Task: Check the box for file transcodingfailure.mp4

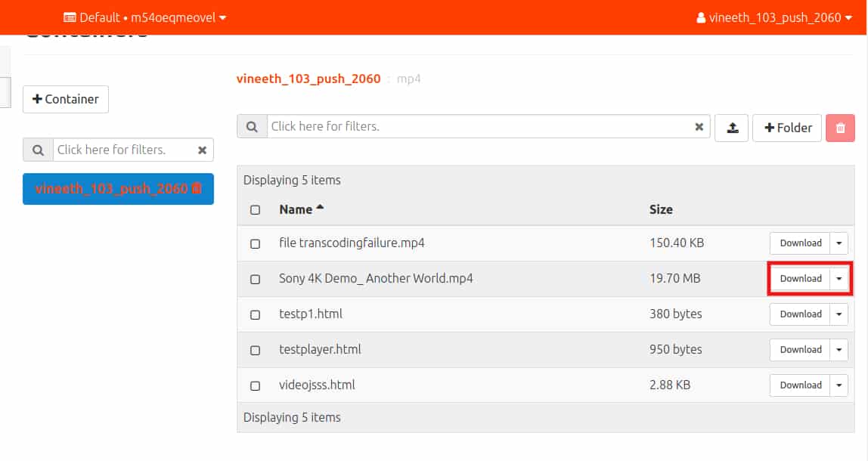Action: (255, 243)
